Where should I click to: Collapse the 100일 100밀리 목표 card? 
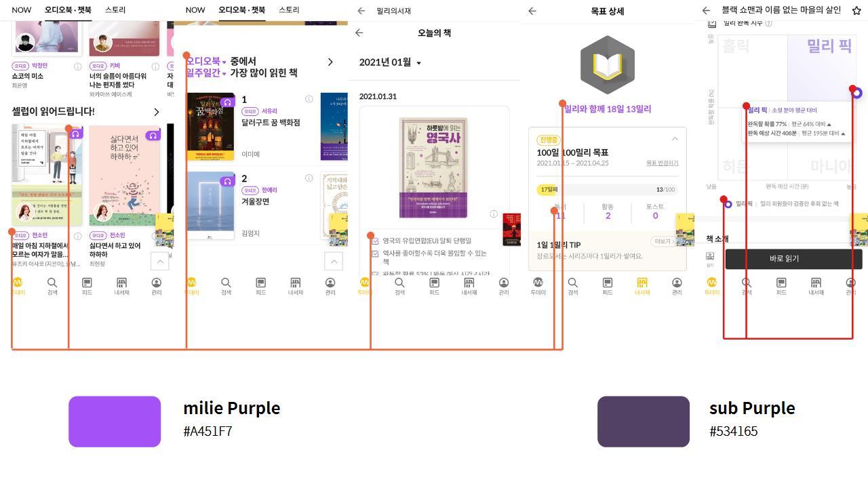pos(675,139)
